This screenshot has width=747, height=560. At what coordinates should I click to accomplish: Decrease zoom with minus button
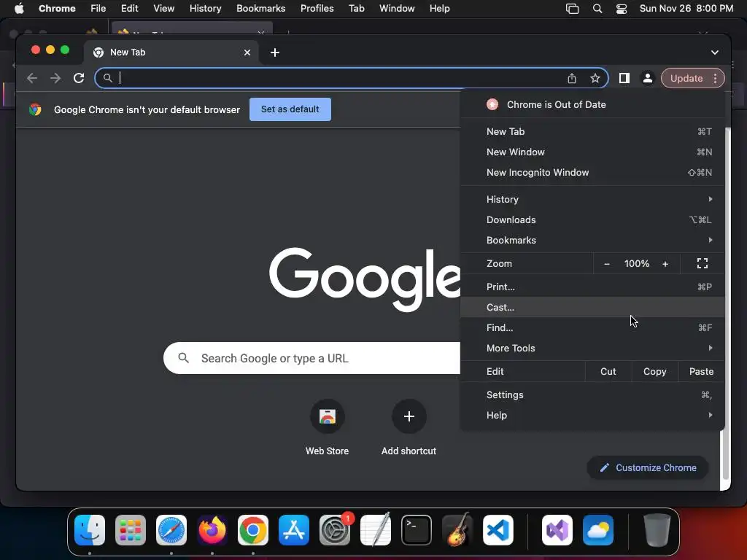(607, 264)
